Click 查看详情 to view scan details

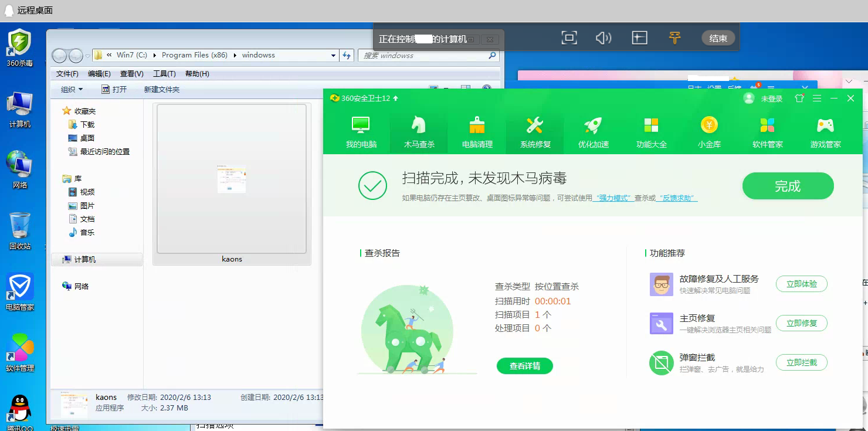(x=524, y=366)
